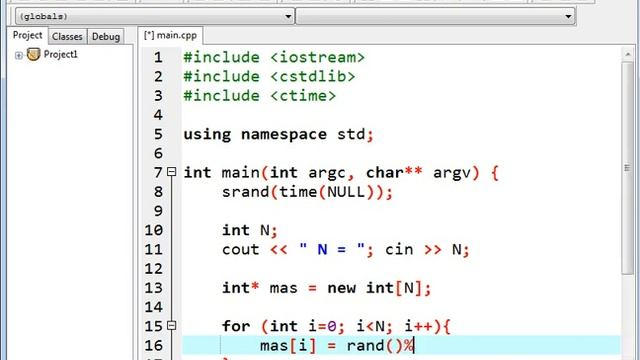Click line number 5 in the gutter
Viewport: 640px width, 360px height.
(x=158, y=134)
